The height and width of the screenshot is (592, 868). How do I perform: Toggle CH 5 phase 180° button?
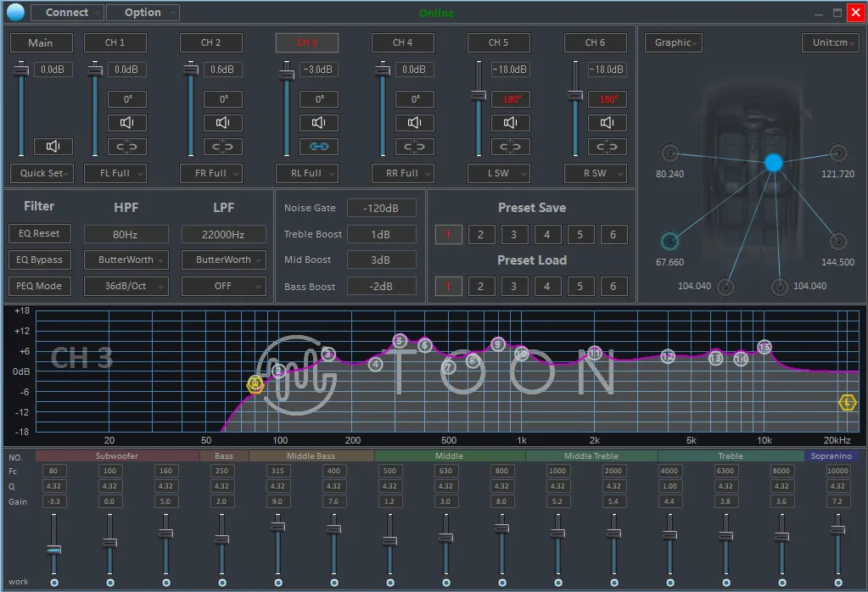(511, 99)
